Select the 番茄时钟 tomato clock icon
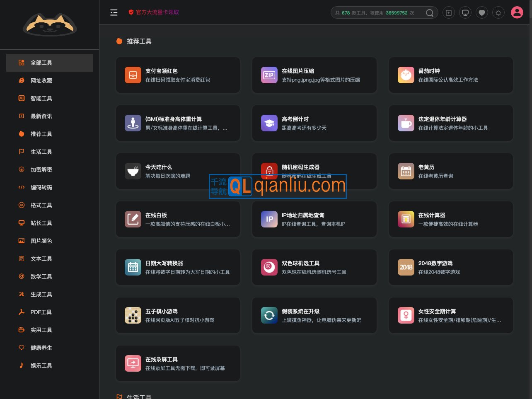532x399 pixels. tap(406, 75)
